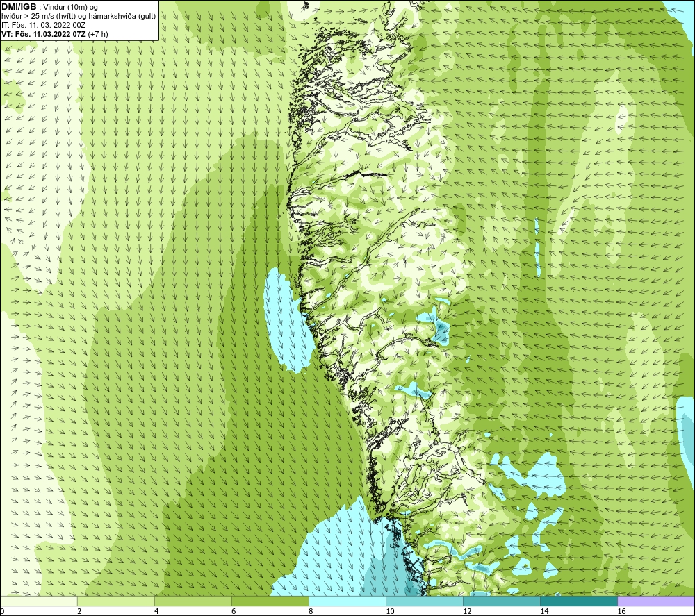Click the lavender swatch above 16 m/s
Image resolution: width=695 pixels, height=616 pixels.
[x=656, y=601]
